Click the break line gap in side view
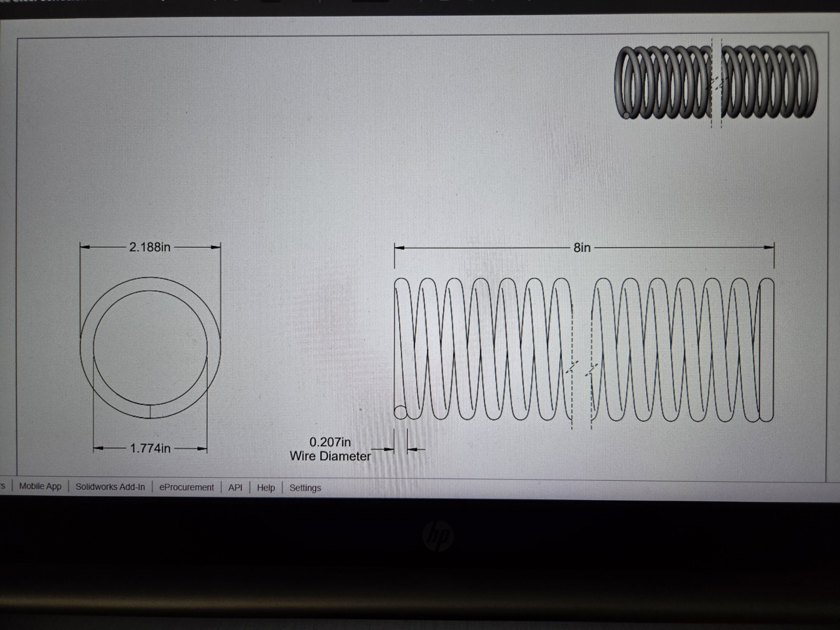This screenshot has width=840, height=630. [582, 367]
